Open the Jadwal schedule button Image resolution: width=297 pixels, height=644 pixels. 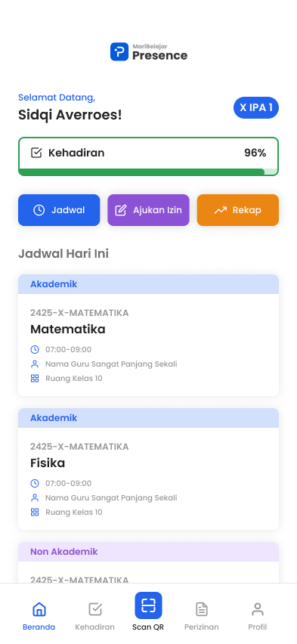point(59,210)
